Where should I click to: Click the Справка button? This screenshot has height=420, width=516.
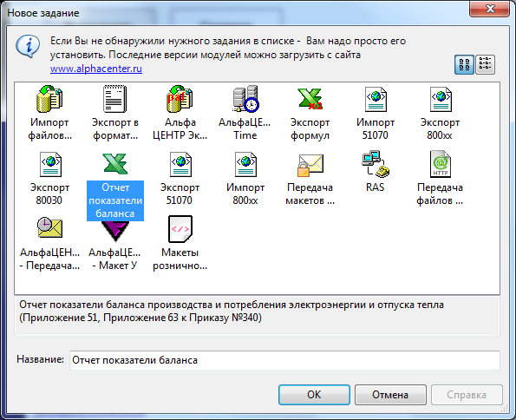[x=467, y=395]
